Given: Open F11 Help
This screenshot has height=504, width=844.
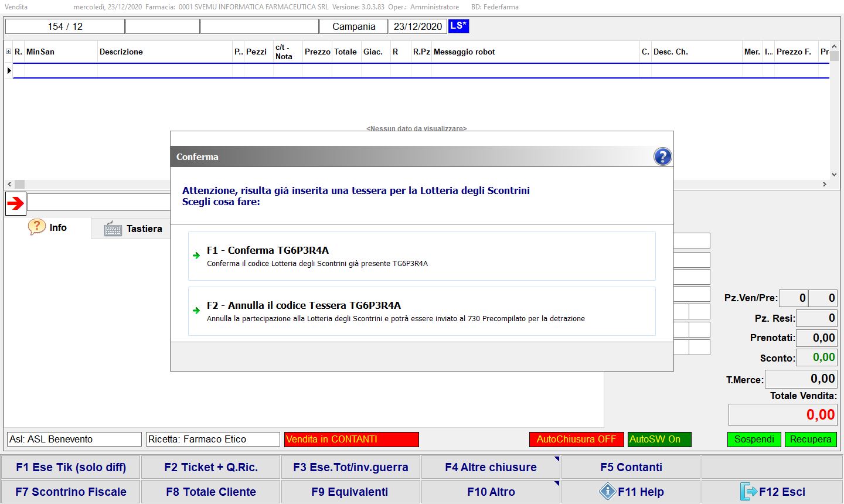Looking at the screenshot, I should [x=631, y=492].
